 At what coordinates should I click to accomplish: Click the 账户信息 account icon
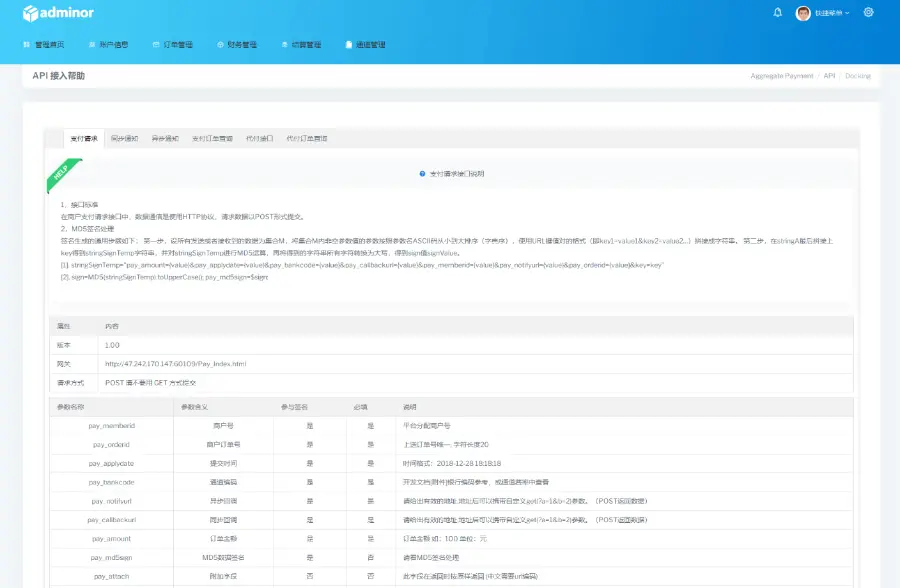[x=92, y=45]
